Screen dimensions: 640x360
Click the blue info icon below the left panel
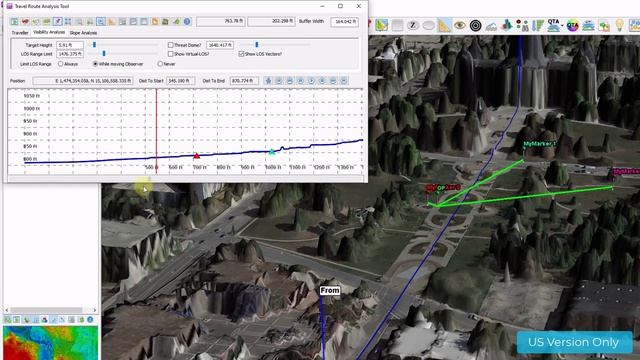(90, 320)
